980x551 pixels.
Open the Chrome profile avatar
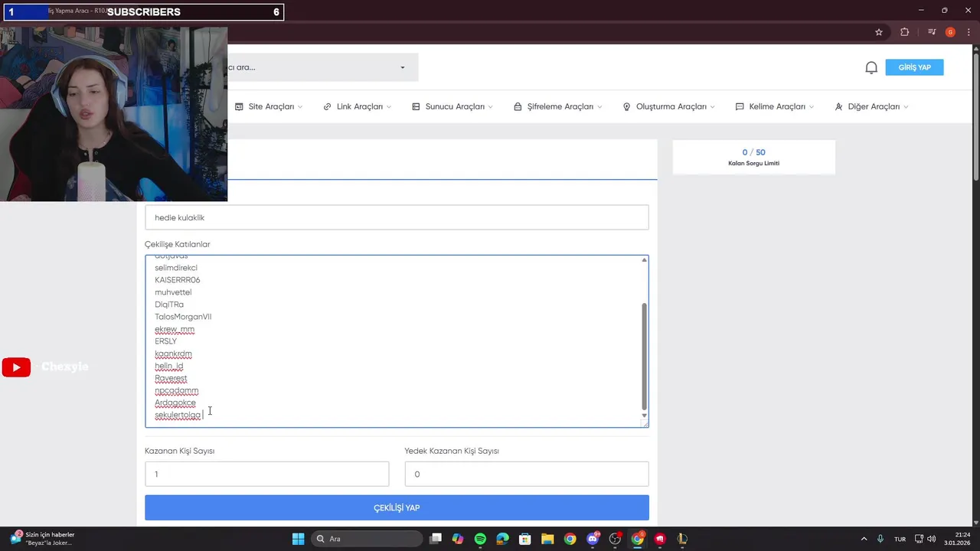click(950, 32)
